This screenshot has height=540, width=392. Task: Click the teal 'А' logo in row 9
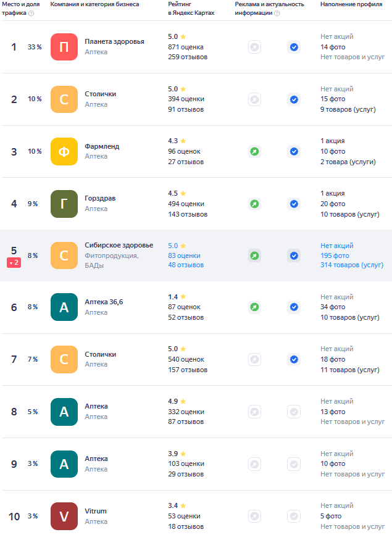[x=64, y=464]
